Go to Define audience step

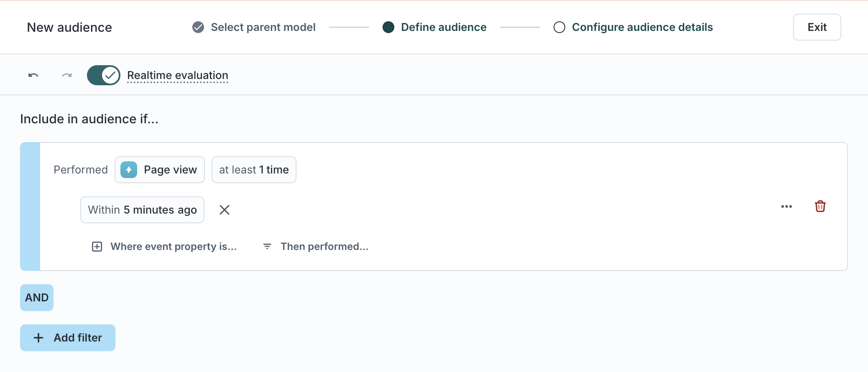(x=443, y=27)
